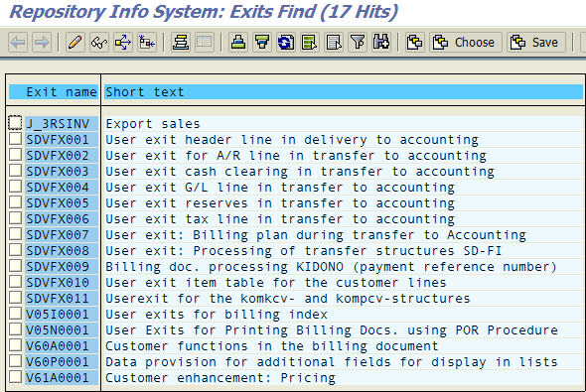Tick the checkbox for V05I0001

(15, 314)
